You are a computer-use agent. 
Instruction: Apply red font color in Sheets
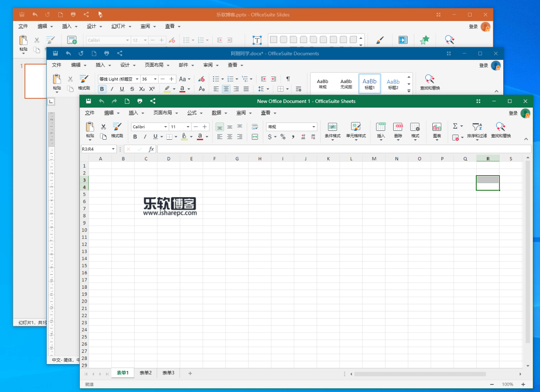click(200, 137)
